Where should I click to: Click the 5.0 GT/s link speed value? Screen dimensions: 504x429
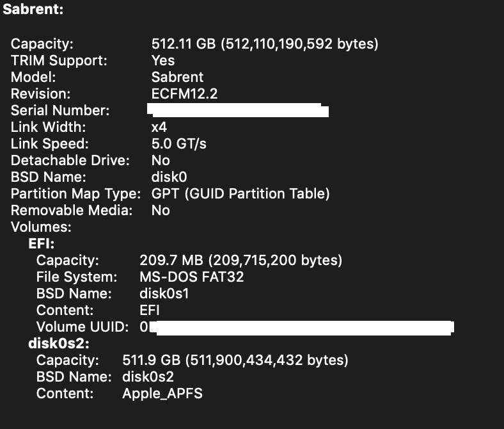[x=179, y=144]
